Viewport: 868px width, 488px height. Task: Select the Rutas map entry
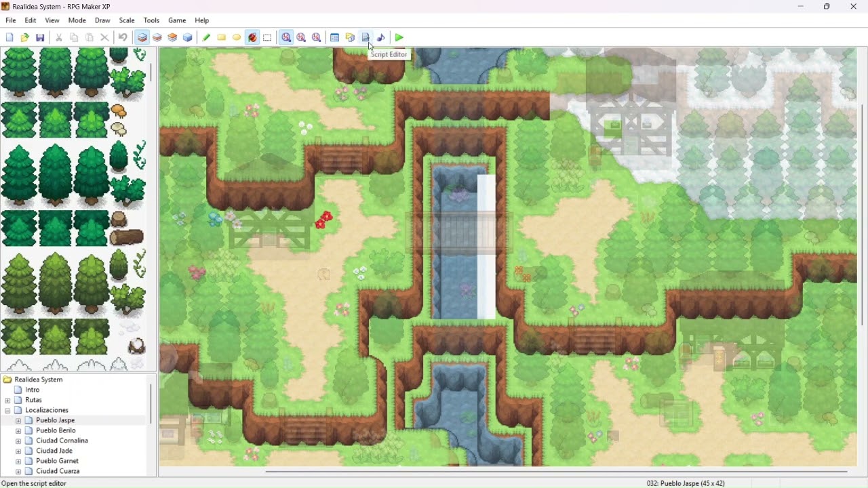tap(33, 400)
